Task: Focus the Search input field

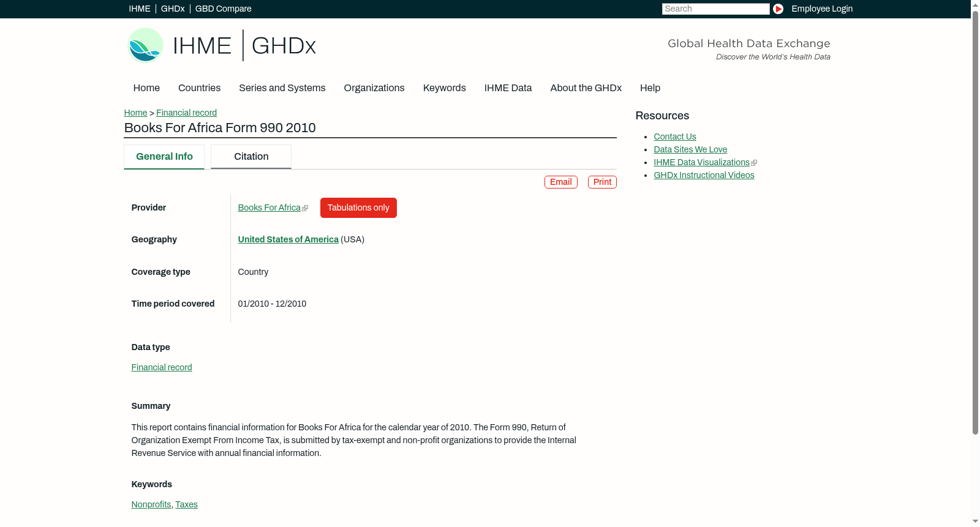Action: coord(715,9)
